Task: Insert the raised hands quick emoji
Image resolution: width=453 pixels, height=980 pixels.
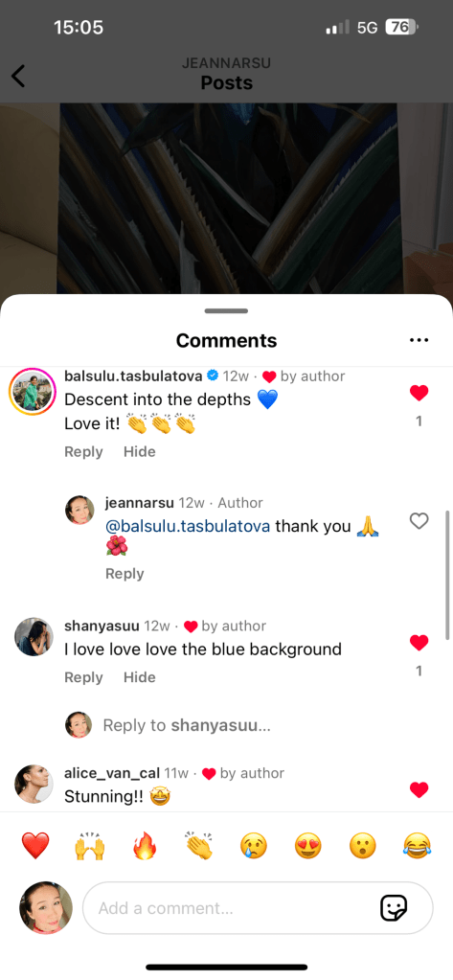Action: (89, 846)
